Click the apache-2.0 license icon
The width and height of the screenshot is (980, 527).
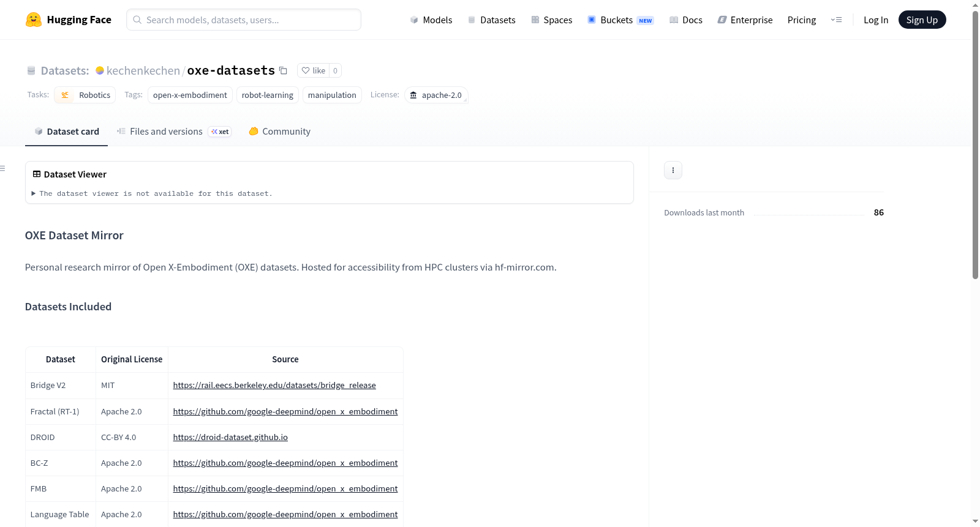[413, 95]
